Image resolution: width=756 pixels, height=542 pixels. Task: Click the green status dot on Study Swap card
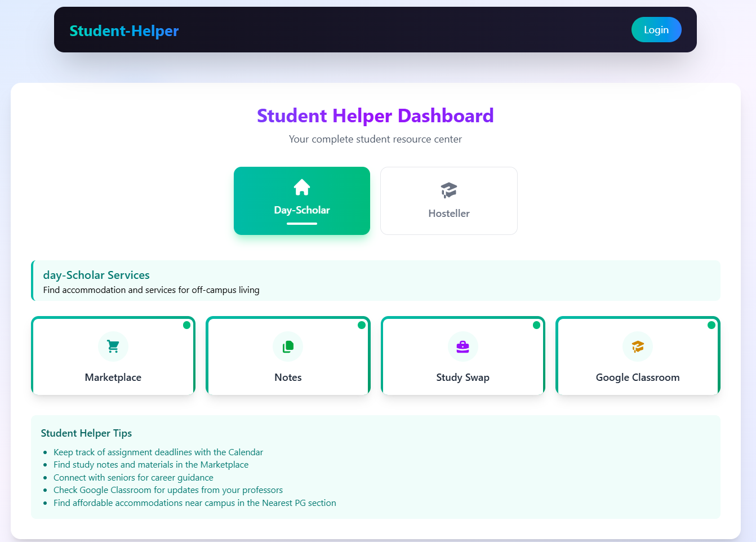point(536,325)
